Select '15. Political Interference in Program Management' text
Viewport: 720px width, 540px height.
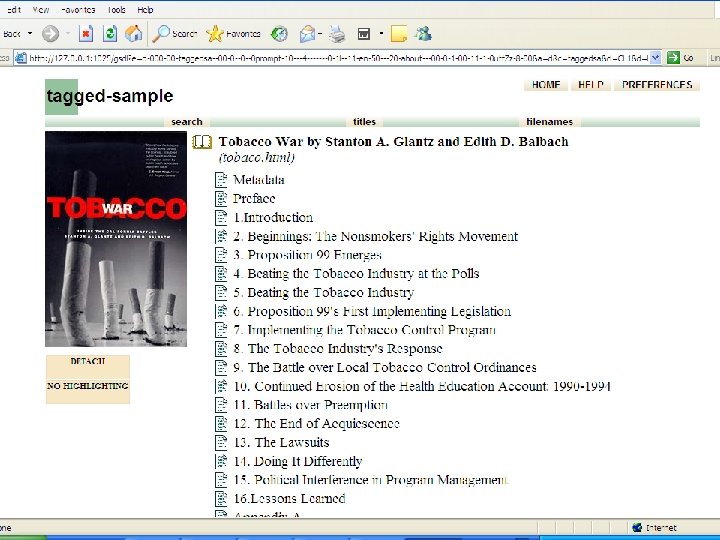[x=371, y=480]
